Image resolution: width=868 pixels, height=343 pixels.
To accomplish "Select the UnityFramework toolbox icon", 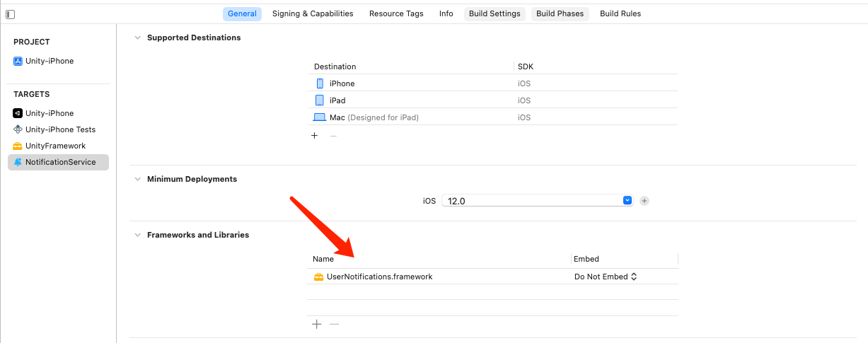I will [18, 146].
